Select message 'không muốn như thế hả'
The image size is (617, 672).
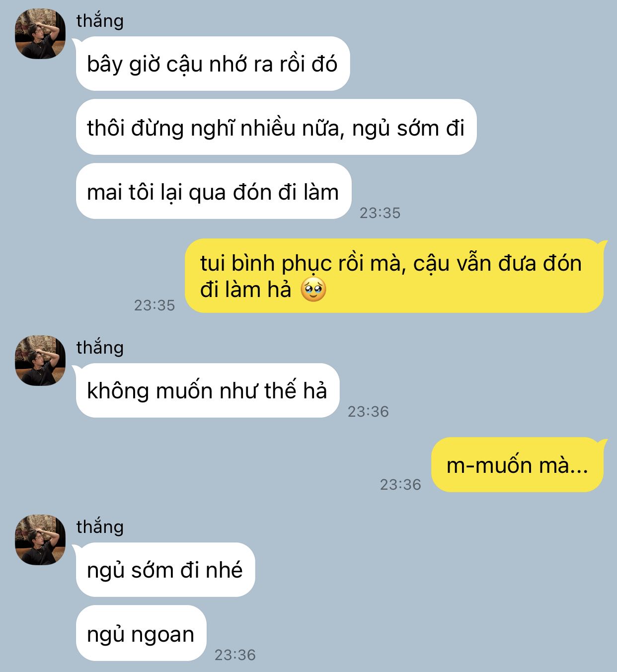click(x=207, y=390)
